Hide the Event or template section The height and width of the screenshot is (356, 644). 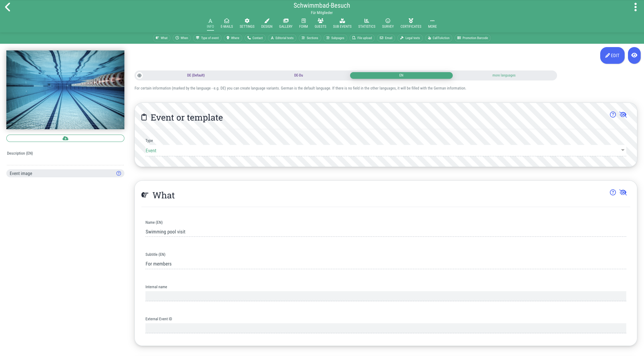coord(623,115)
